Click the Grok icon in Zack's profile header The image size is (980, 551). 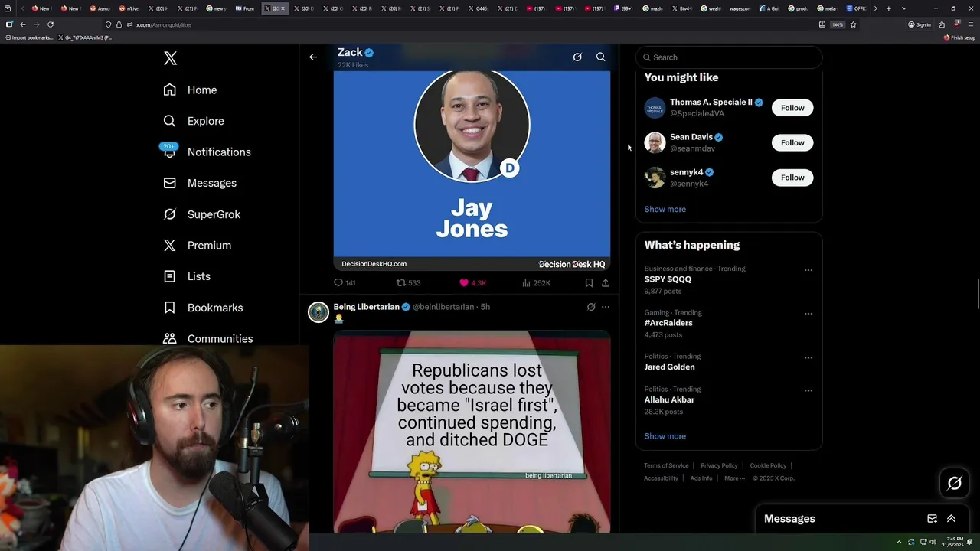[x=577, y=57]
